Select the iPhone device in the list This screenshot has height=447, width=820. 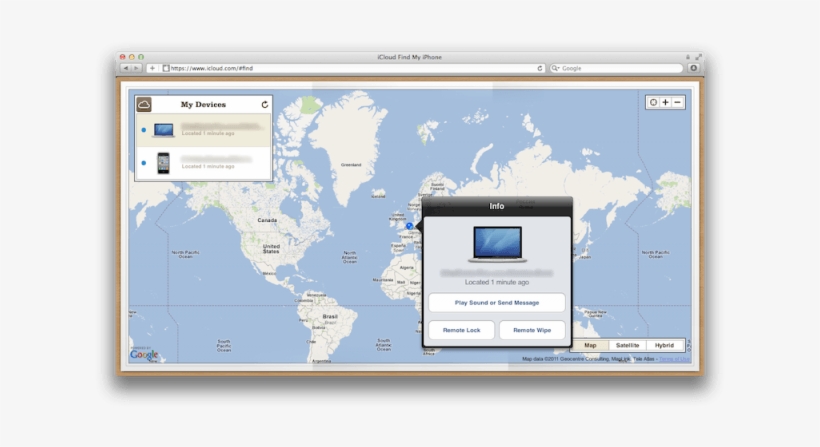[203, 163]
